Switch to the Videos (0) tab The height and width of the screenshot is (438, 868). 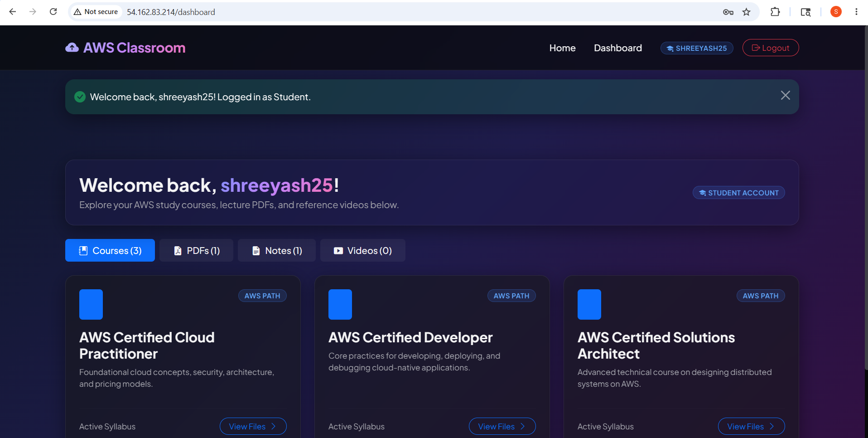[363, 250]
